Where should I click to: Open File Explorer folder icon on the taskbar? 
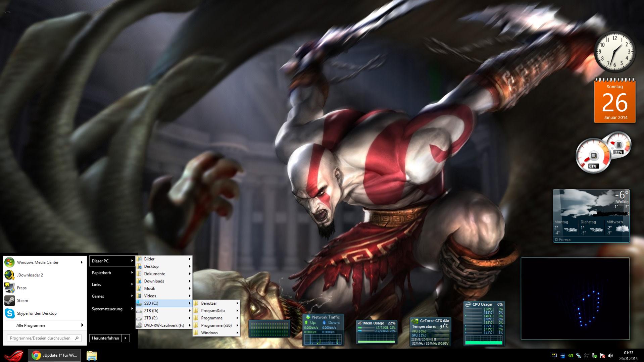pos(92,356)
